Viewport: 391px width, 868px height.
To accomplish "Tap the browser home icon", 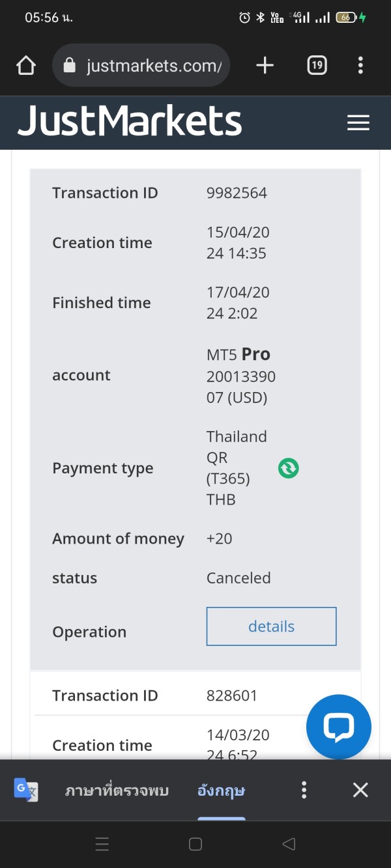I will tap(25, 66).
